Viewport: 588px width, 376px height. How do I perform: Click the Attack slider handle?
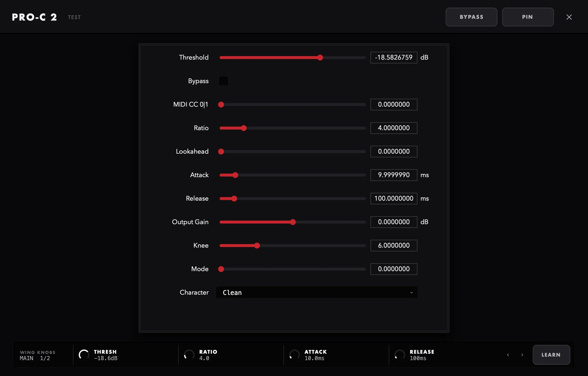coord(235,175)
